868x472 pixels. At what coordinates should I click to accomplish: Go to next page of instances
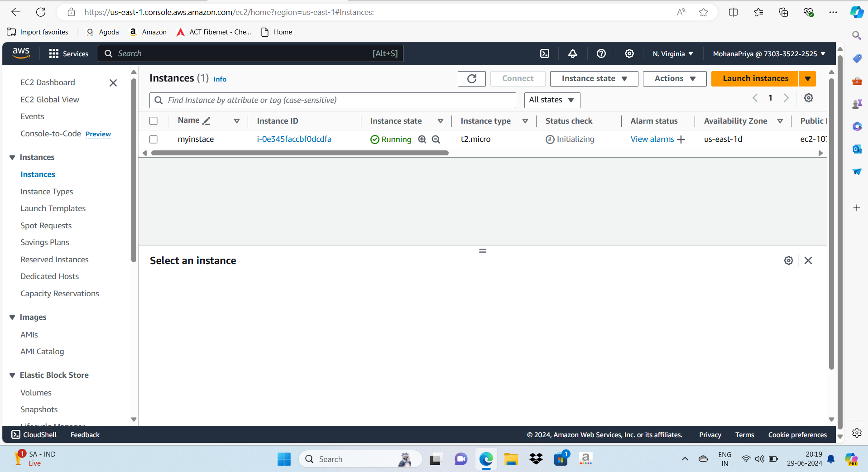(x=786, y=98)
